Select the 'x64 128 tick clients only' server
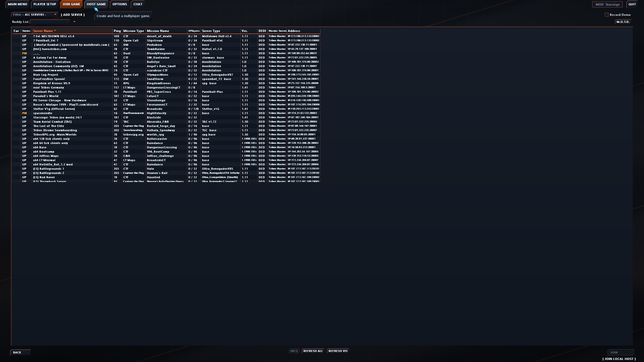The image size is (644, 362). (166, 139)
